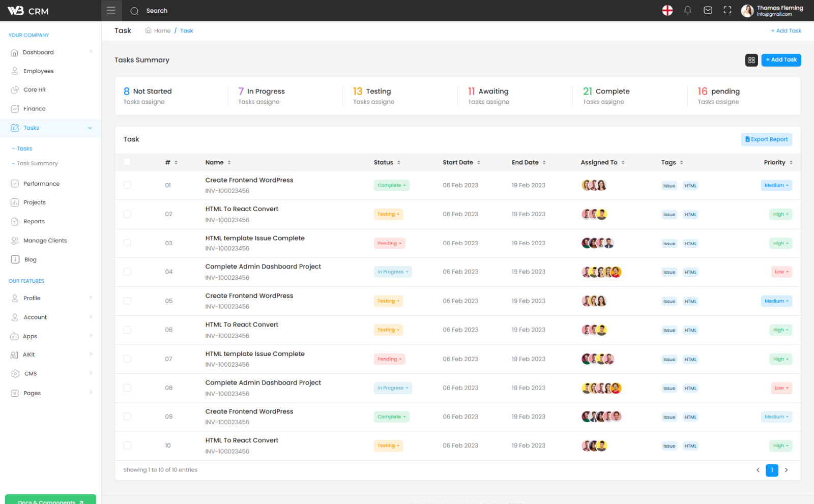
Task: Toggle fullscreen mode icon
Action: coord(728,10)
